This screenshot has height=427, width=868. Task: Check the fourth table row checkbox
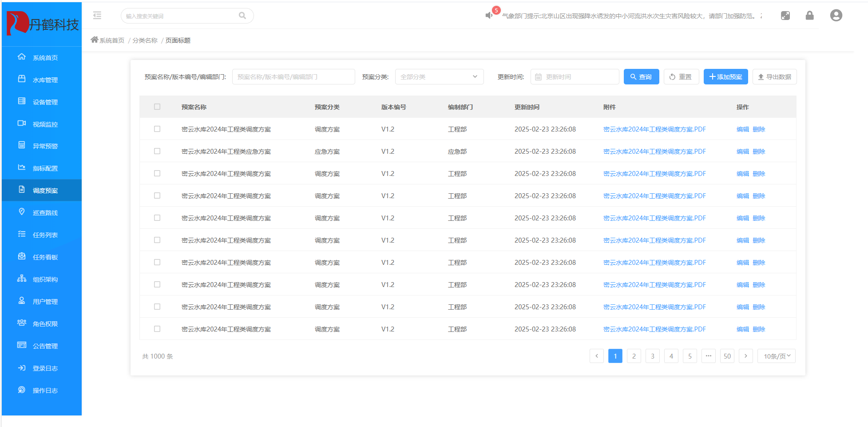[x=157, y=196]
